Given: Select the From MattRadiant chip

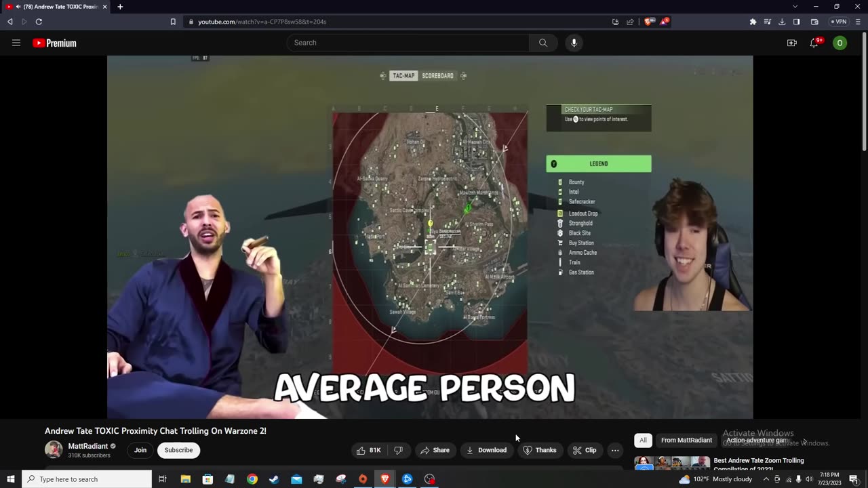Looking at the screenshot, I should click(x=686, y=441).
